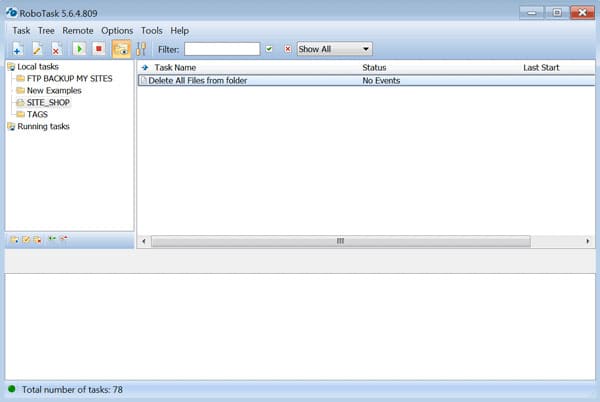Click the blue arrow icon in the column header
This screenshot has width=600, height=402.
point(145,68)
